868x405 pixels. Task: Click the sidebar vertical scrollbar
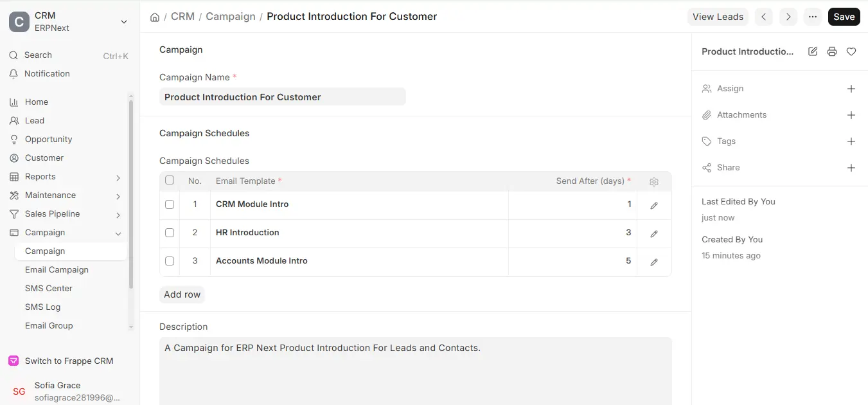(x=131, y=193)
